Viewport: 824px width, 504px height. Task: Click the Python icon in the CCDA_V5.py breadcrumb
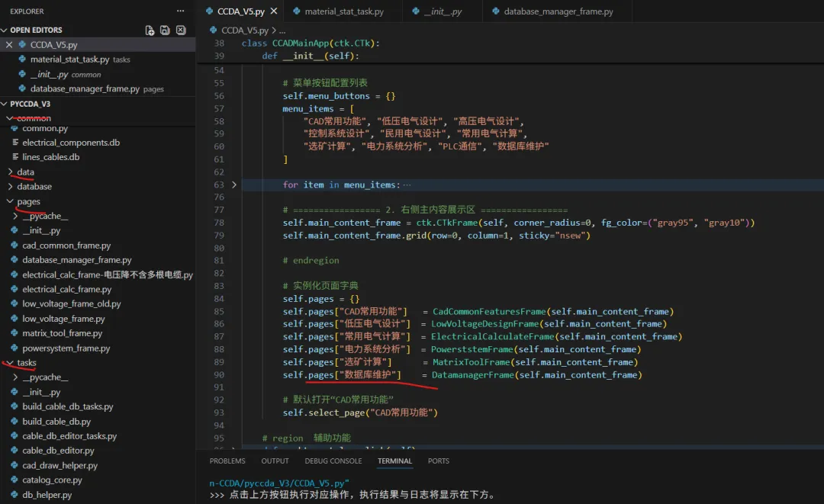[214, 30]
